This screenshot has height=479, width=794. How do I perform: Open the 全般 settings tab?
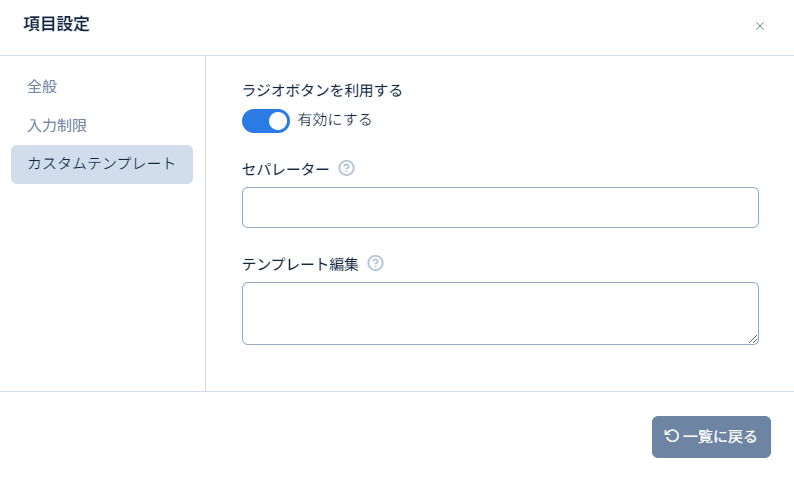[42, 87]
